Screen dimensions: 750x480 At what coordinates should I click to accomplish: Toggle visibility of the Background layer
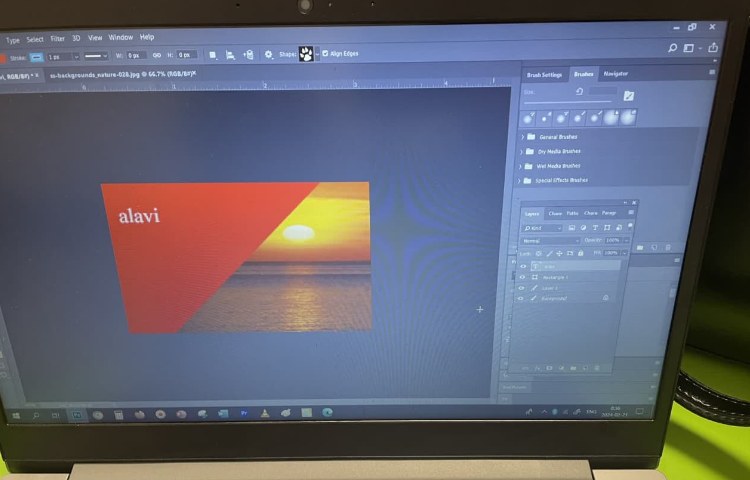coord(522,298)
